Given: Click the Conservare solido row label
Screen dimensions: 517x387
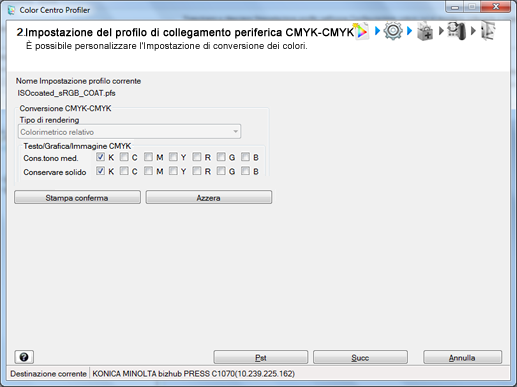Looking at the screenshot, I should (x=55, y=172).
